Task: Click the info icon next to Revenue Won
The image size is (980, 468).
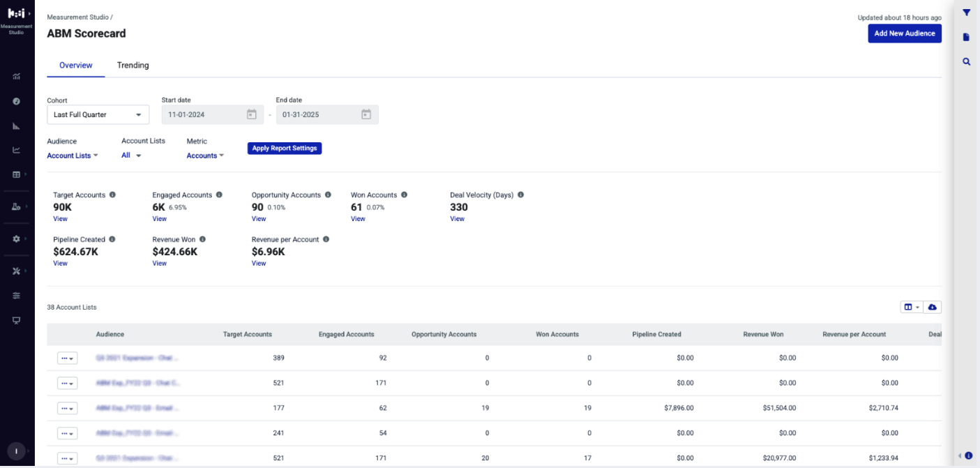Action: [x=202, y=239]
